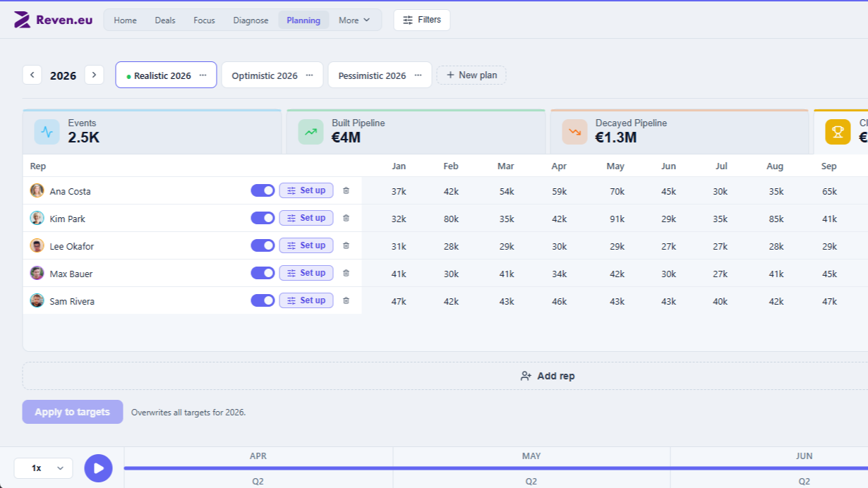Click the Decayed Pipeline icon
This screenshot has height=488, width=868.
pyautogui.click(x=574, y=131)
